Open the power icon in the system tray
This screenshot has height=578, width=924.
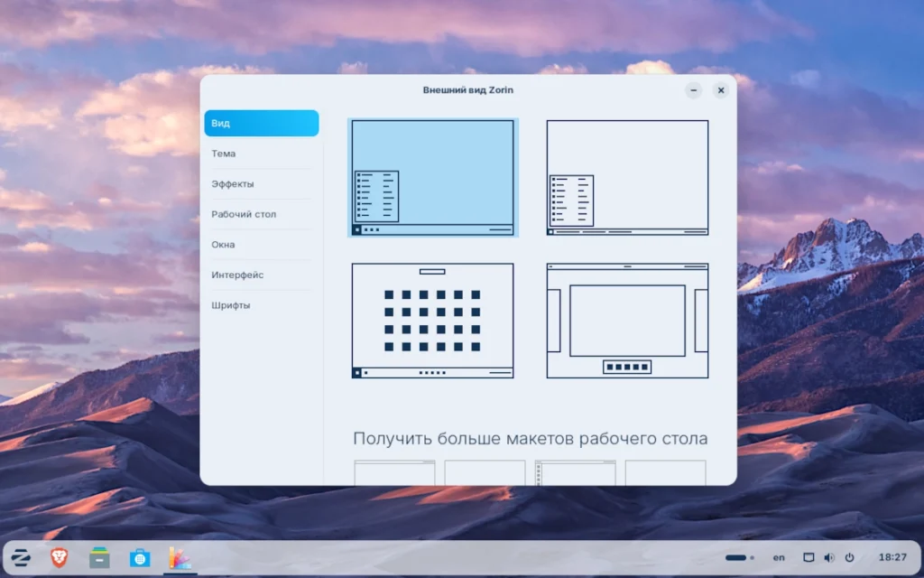pos(849,557)
